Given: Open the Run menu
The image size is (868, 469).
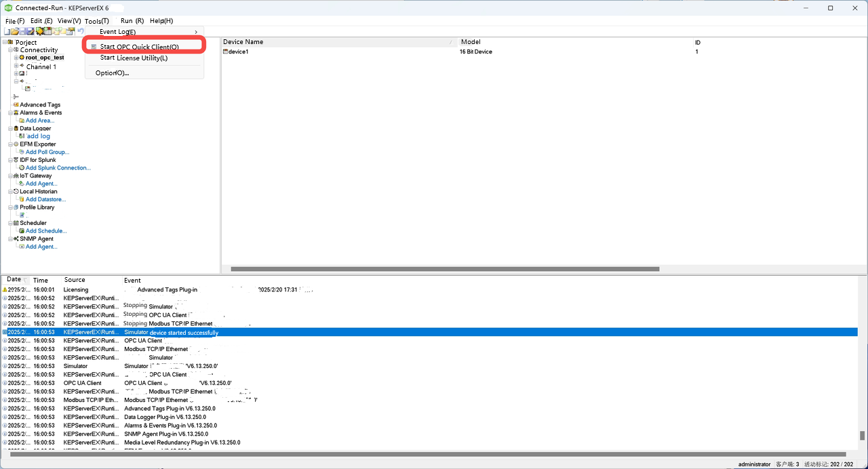Looking at the screenshot, I should coord(132,21).
